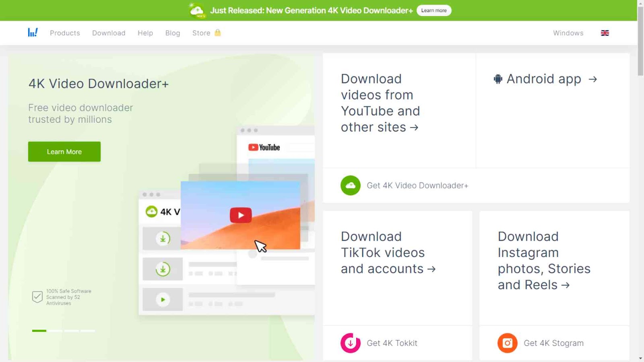The image size is (644, 362).
Task: Select the Windows platform option
Action: click(x=568, y=33)
